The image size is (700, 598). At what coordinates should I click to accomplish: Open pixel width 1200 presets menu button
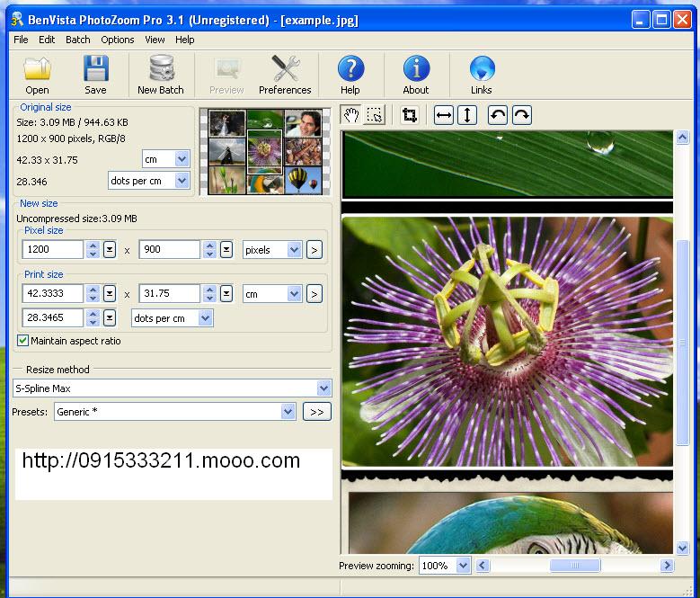click(110, 249)
